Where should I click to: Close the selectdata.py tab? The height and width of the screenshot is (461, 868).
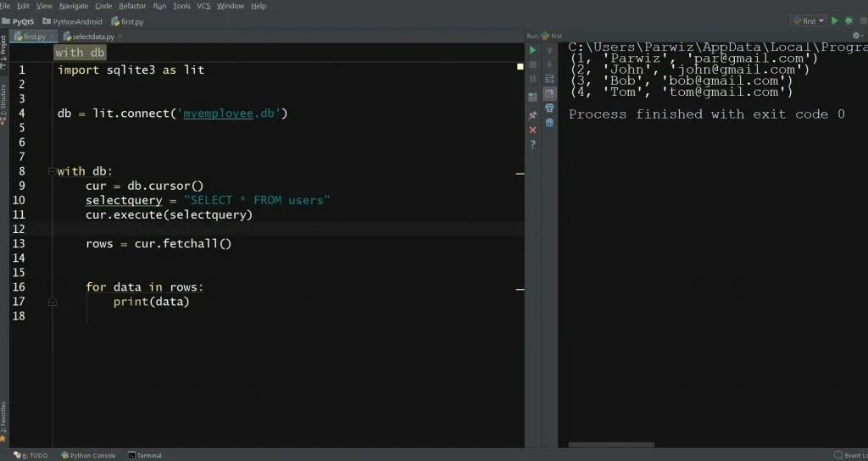click(x=120, y=36)
